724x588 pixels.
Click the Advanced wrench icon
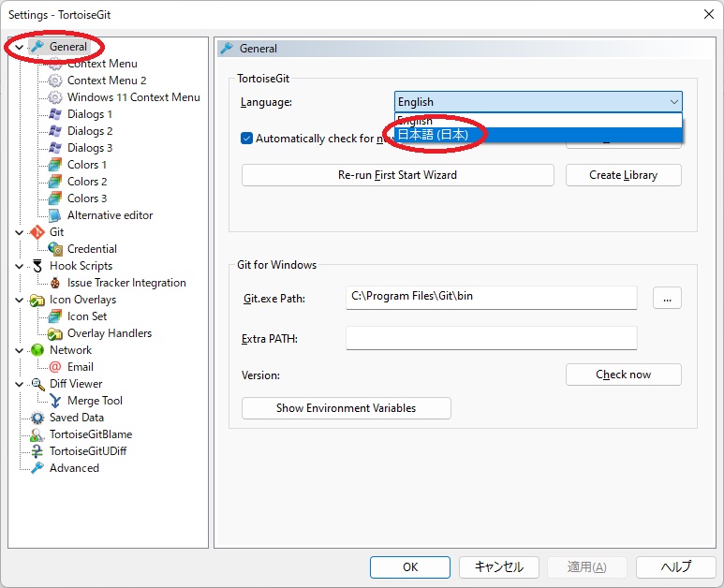click(x=37, y=468)
